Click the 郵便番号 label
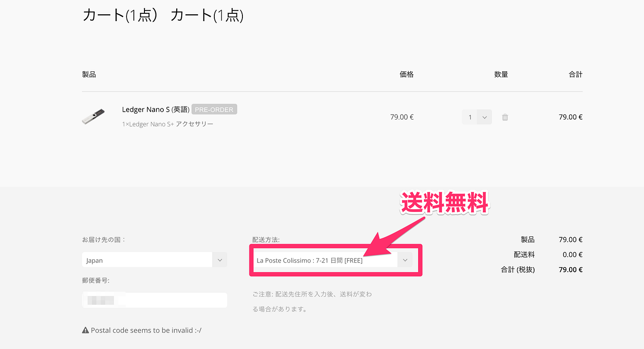Image resolution: width=644 pixels, height=349 pixels. [96, 280]
